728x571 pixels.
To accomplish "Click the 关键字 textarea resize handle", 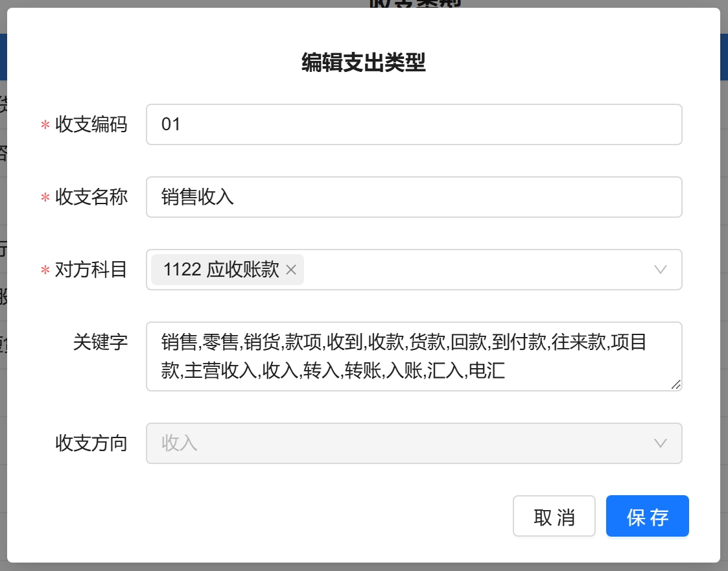I will 675,384.
